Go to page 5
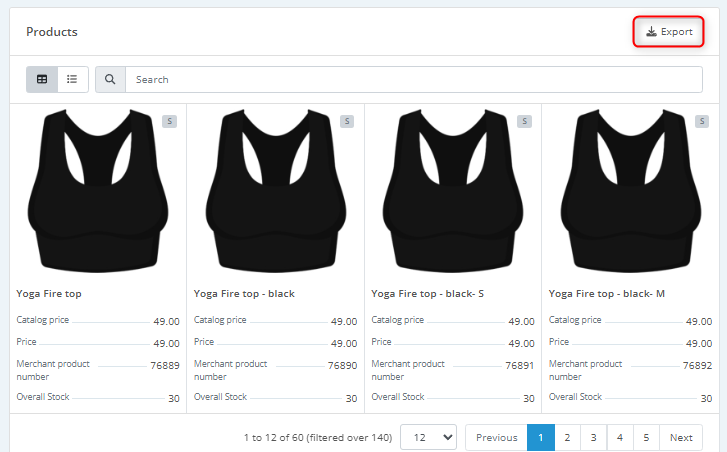727x452 pixels. pyautogui.click(x=646, y=438)
